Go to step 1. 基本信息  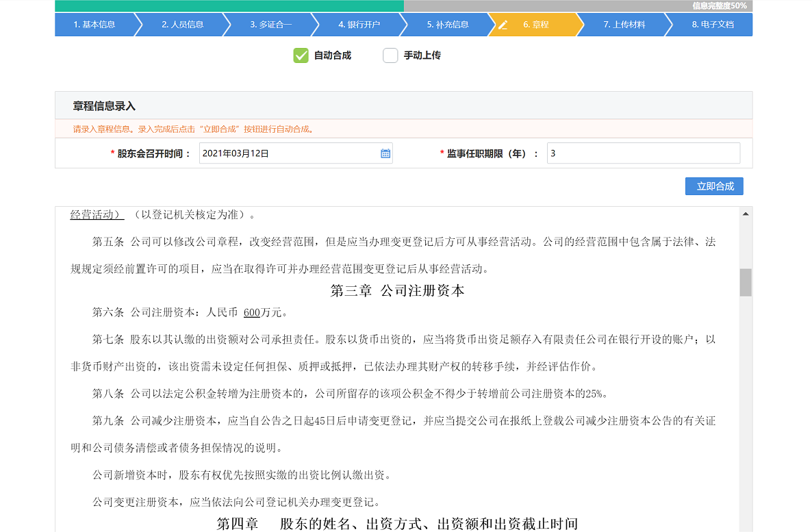click(x=94, y=25)
